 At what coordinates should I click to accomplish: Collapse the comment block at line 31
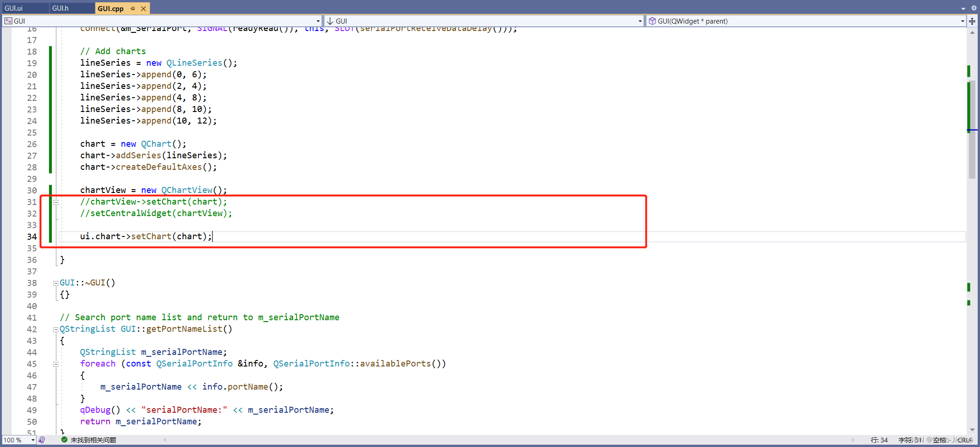pyautogui.click(x=56, y=202)
